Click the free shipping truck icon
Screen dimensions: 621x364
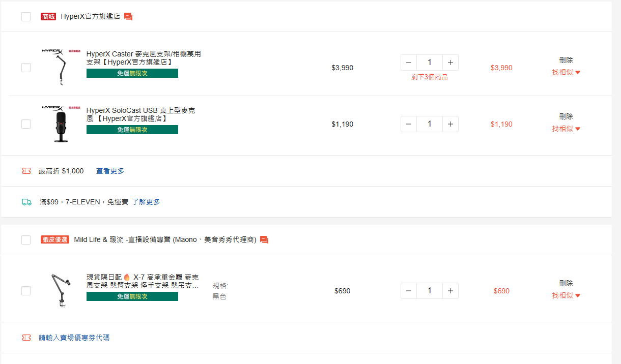point(26,202)
